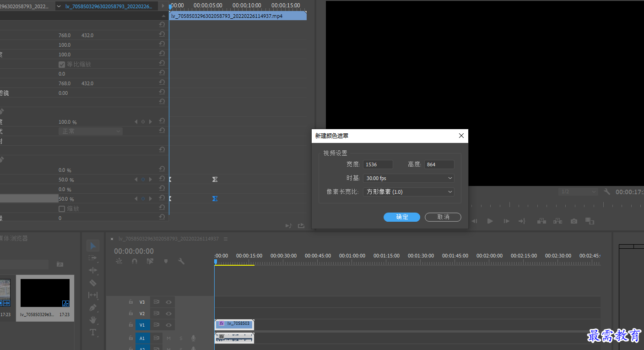Select the Hand tool
The height and width of the screenshot is (350, 644).
pyautogui.click(x=93, y=319)
